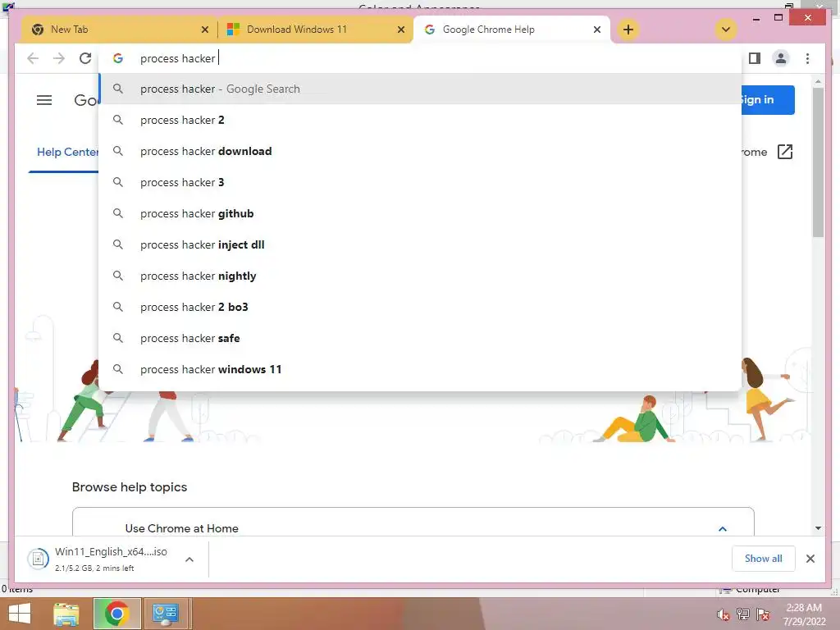840x630 pixels.
Task: Choose 'process hacker github' suggestion
Action: (x=421, y=213)
